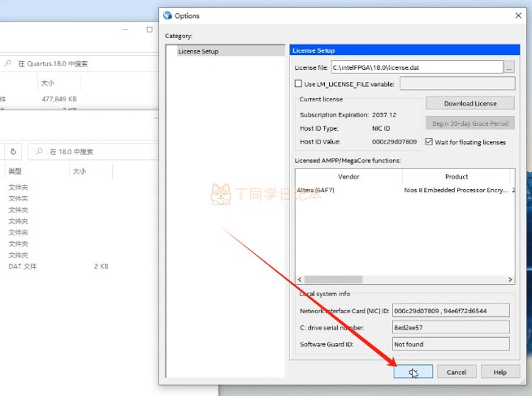This screenshot has height=396, width=532.
Task: Click refresh icon in 18.0 Explorer window
Action: point(13,152)
